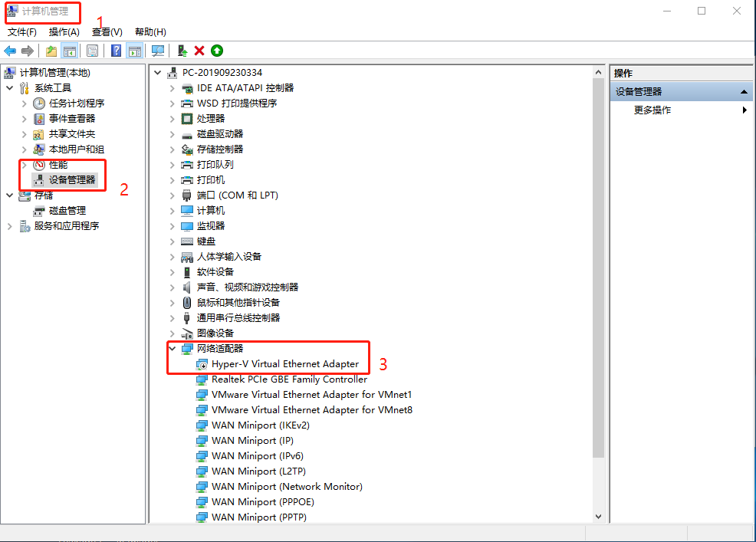Select Realtek PCIe GBE Family Controller
Screen dimensions: 756x542
pyautogui.click(x=289, y=379)
